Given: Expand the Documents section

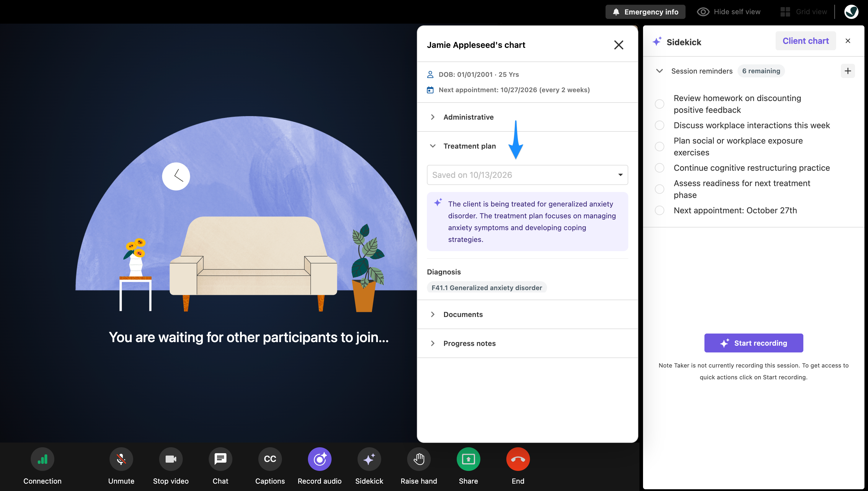Looking at the screenshot, I should pos(527,314).
